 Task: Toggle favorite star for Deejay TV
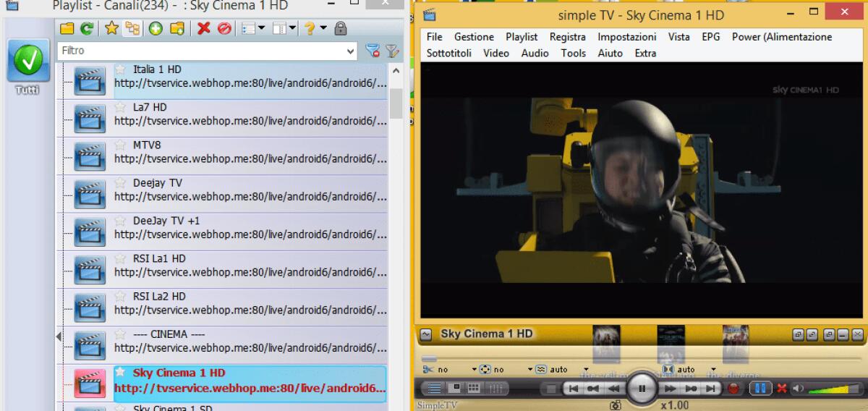point(120,183)
